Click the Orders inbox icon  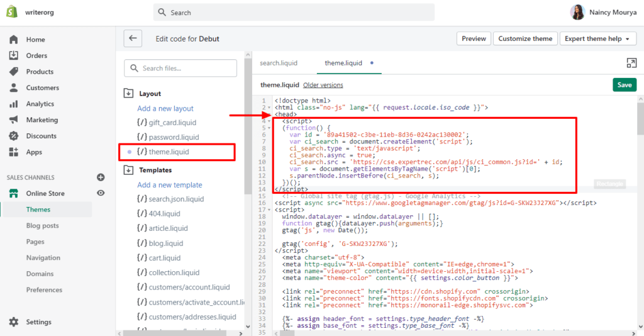point(14,55)
